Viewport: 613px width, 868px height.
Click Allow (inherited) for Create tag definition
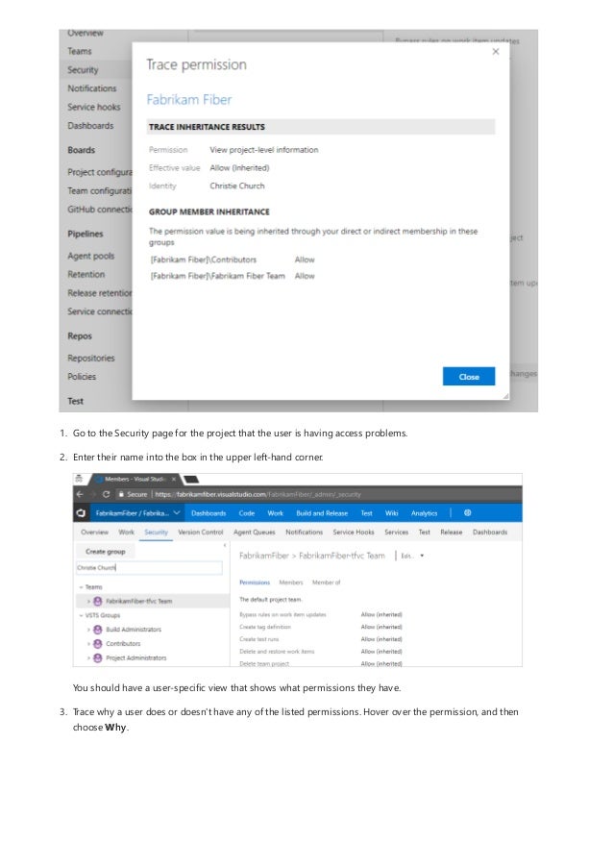(381, 627)
